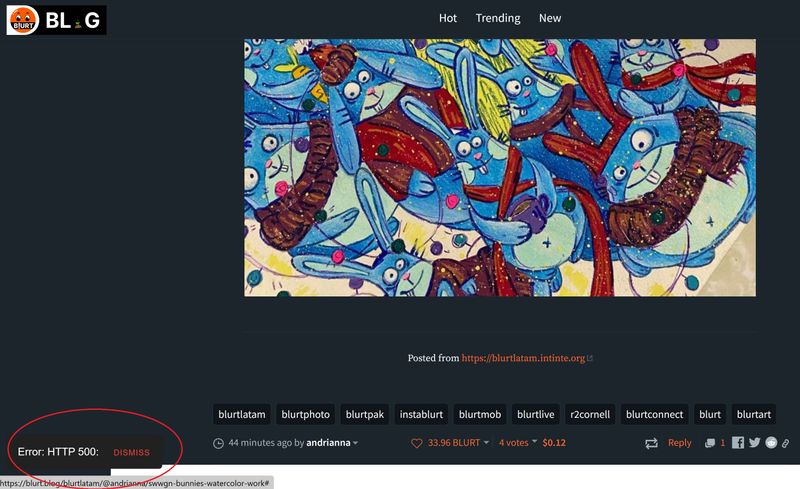Open the blurtmob tag
The width and height of the screenshot is (800, 489).
(480, 414)
